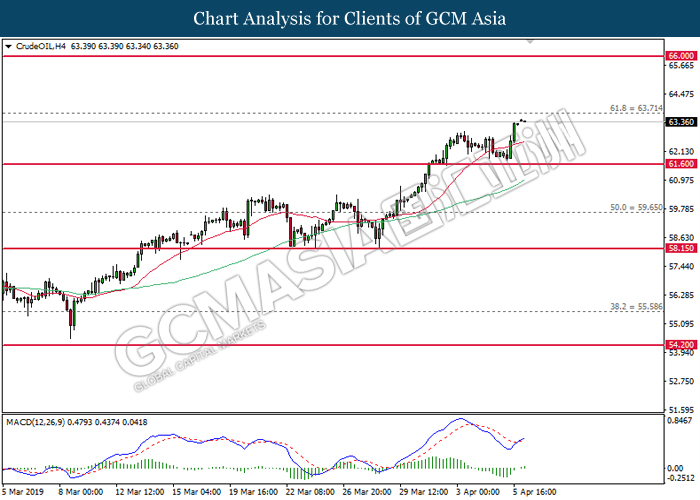Click the 5 Mar 2019 date label
The width and height of the screenshot is (700, 500).
pos(23,492)
